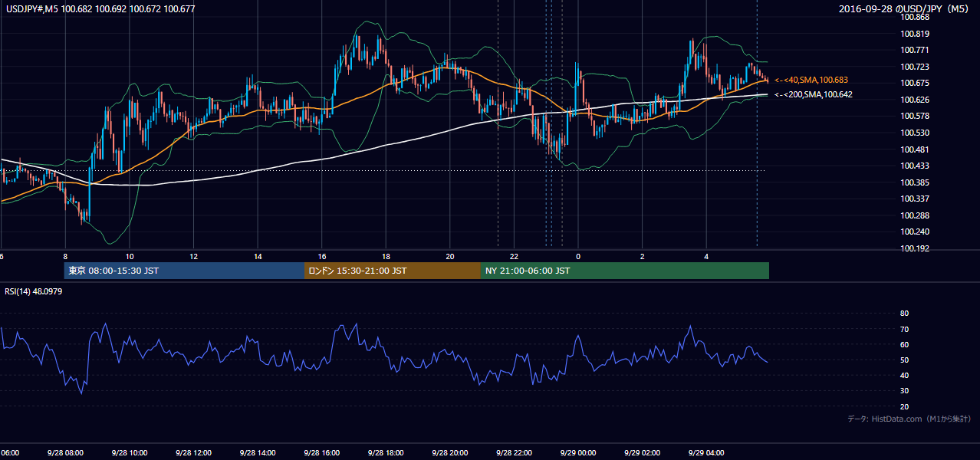Image resolution: width=980 pixels, height=460 pixels.
Task: Click the RSI(14) 48.0979 indicator label
Action: (34, 291)
